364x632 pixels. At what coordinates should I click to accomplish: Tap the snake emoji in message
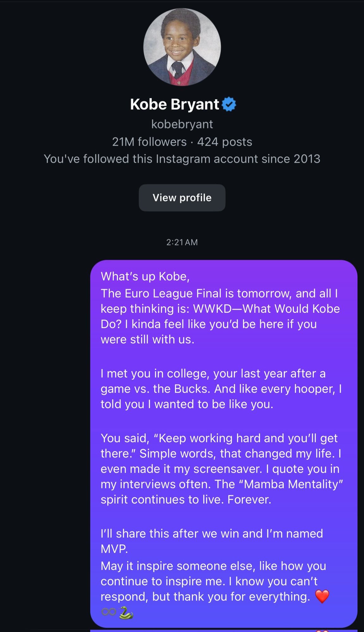(x=126, y=613)
